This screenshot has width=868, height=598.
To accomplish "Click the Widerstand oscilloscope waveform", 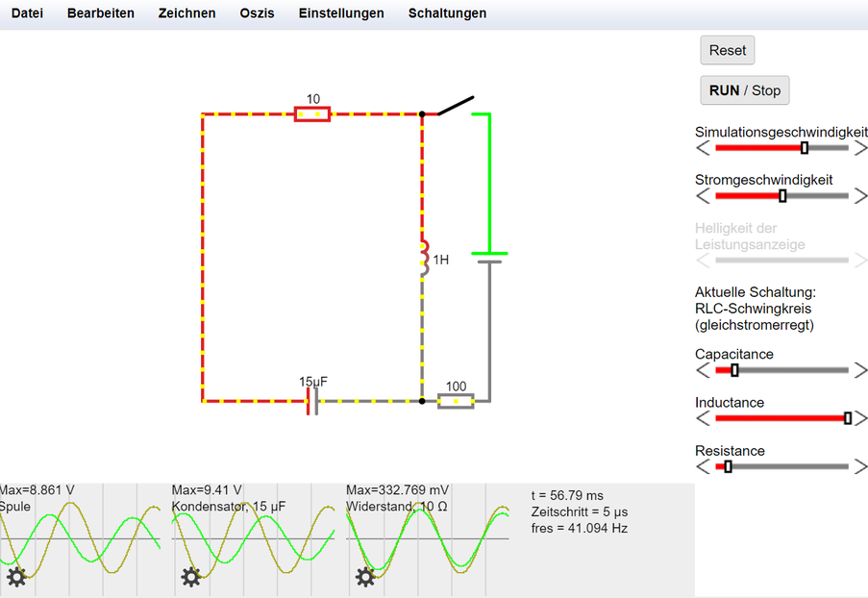I will pos(428,538).
